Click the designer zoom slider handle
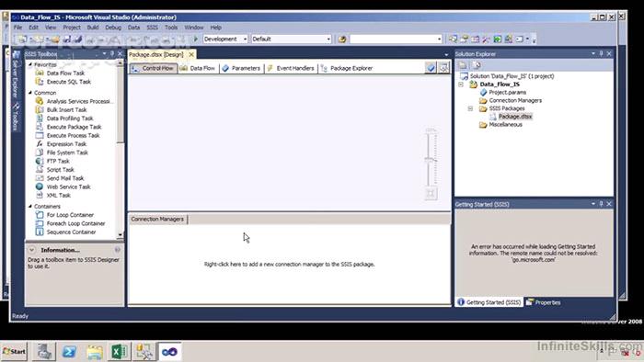The width and height of the screenshot is (644, 362). click(431, 160)
